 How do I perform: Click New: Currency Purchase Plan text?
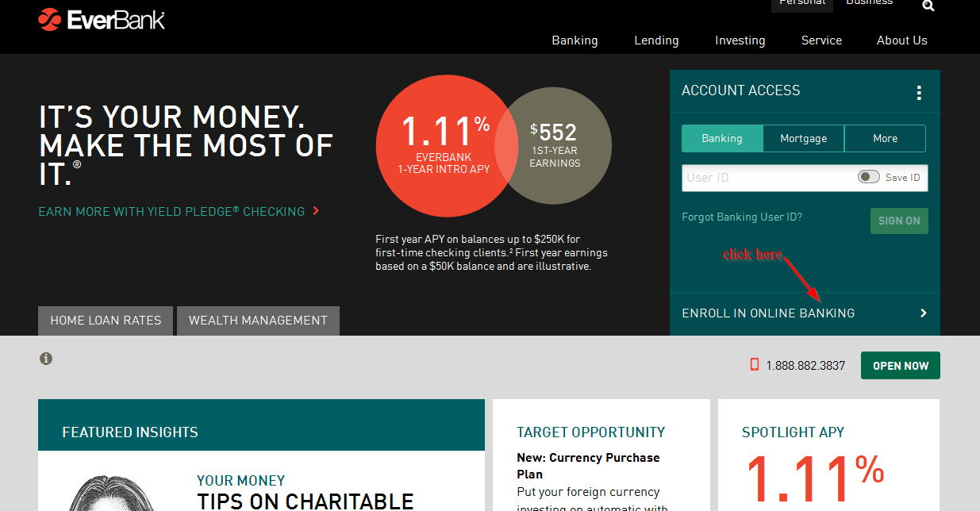click(x=588, y=466)
